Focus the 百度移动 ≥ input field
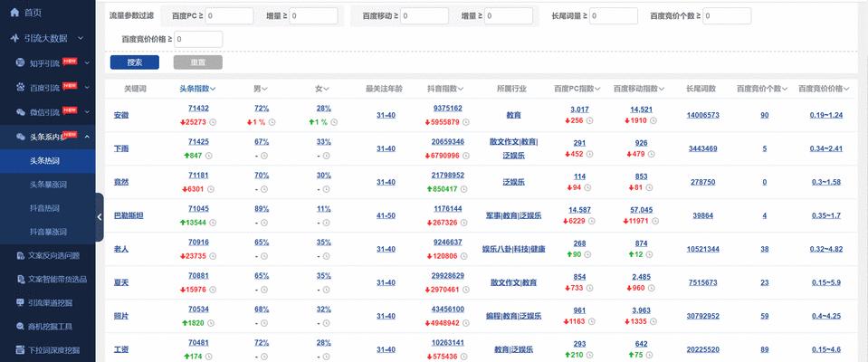 424,16
